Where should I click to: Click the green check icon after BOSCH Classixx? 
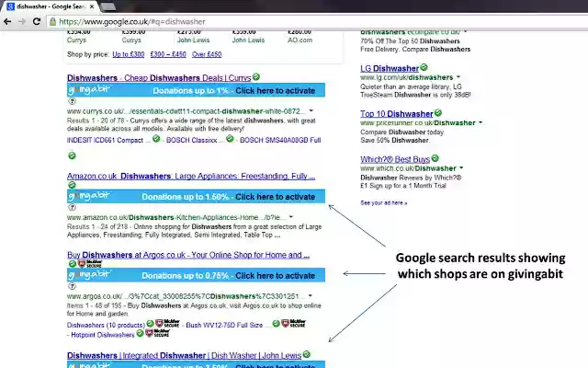(230, 139)
